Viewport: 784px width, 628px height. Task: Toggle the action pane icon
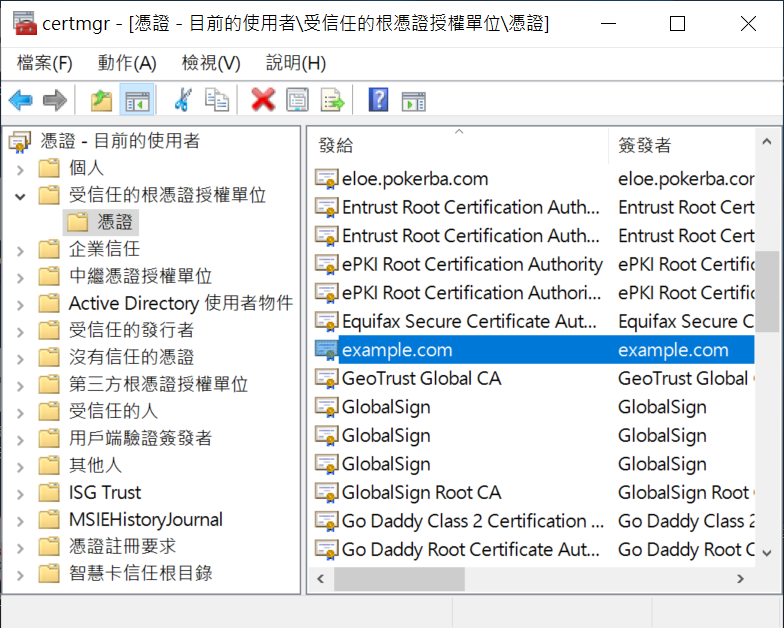tap(414, 101)
